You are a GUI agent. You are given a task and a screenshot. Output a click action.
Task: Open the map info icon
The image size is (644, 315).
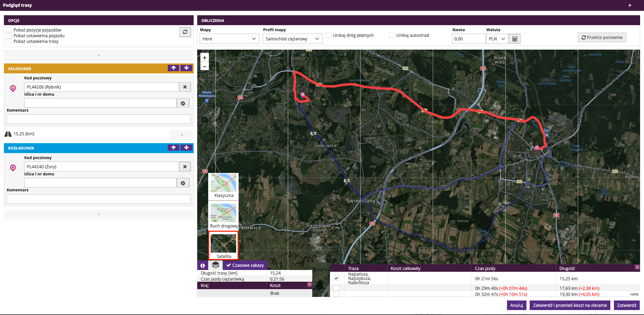203,265
